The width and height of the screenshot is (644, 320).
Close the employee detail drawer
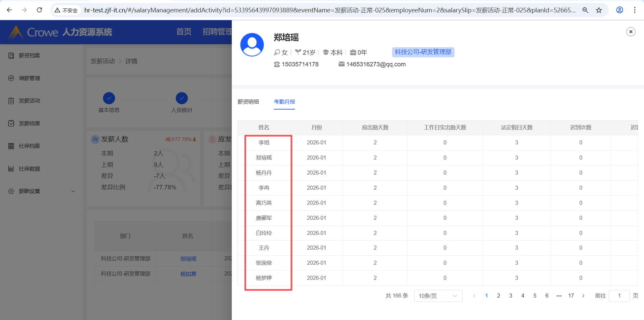coord(631,32)
